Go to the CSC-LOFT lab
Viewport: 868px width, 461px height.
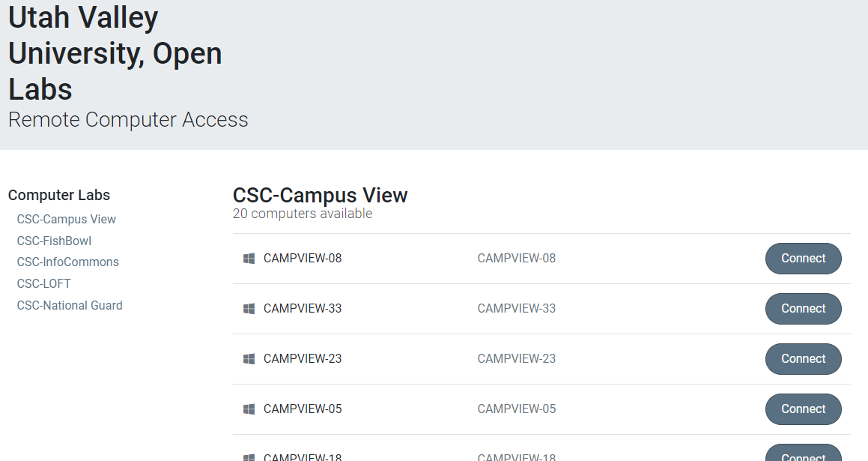point(43,283)
